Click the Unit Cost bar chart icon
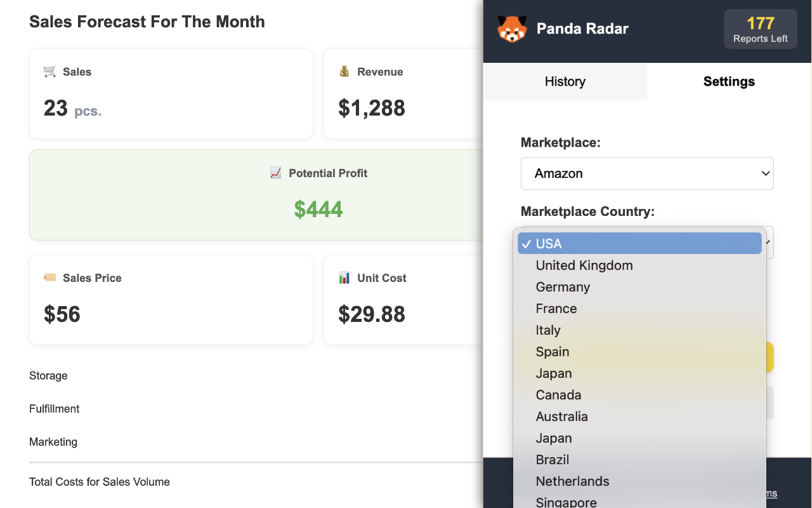 (x=344, y=277)
